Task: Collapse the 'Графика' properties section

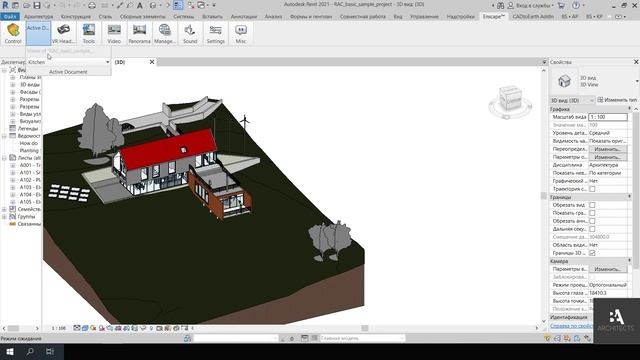Action: (629, 109)
